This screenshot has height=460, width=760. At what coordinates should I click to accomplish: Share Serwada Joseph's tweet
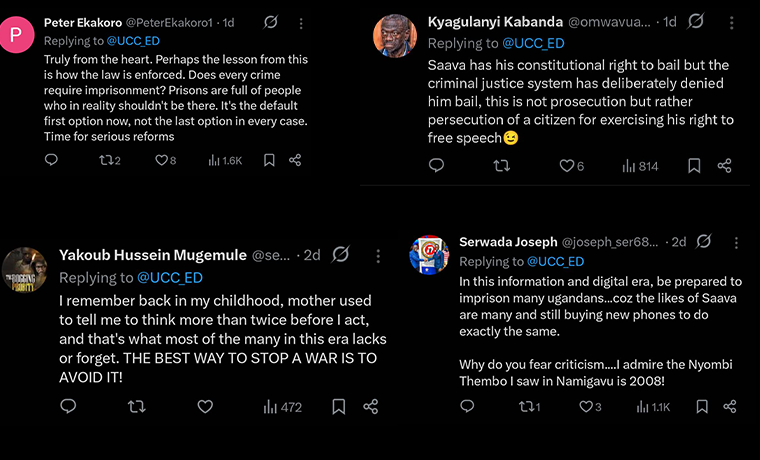coord(730,407)
